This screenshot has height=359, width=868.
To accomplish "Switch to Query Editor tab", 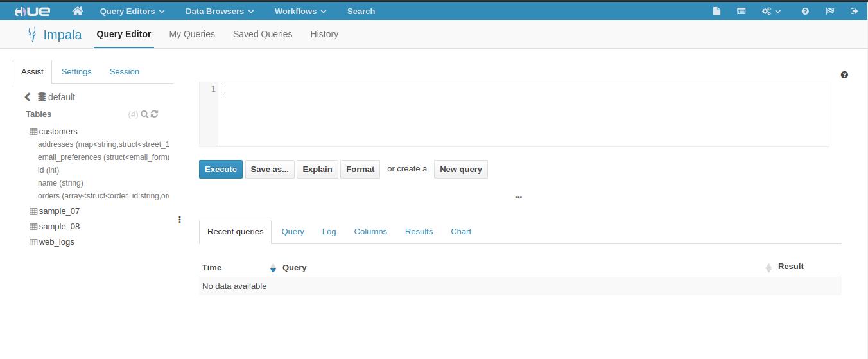I will tap(124, 34).
